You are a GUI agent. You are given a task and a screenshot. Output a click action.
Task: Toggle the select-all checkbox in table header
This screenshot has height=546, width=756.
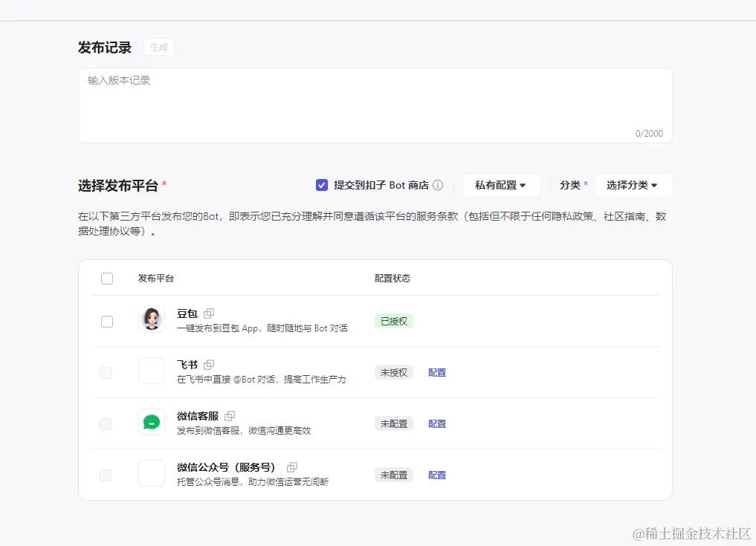pos(107,279)
